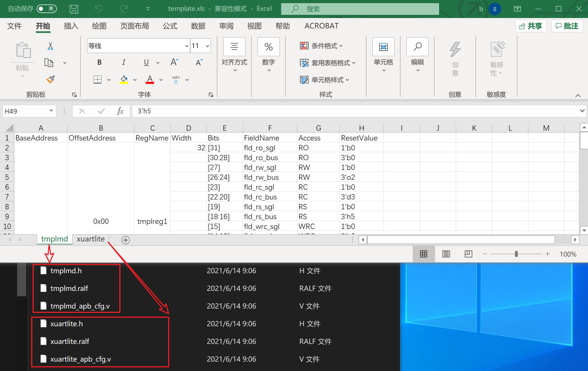Image resolution: width=588 pixels, height=371 pixels.
Task: Switch to the xuartlite sheet tab
Action: pos(90,239)
